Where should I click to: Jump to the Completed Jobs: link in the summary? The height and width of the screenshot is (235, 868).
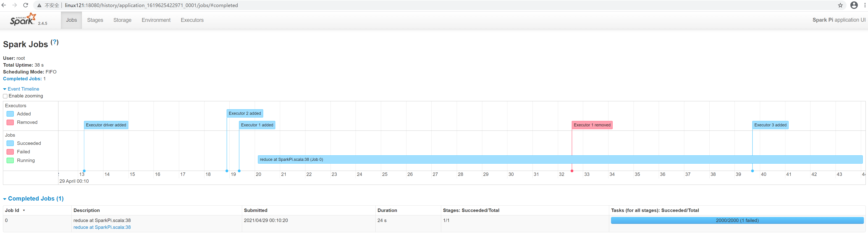point(22,79)
